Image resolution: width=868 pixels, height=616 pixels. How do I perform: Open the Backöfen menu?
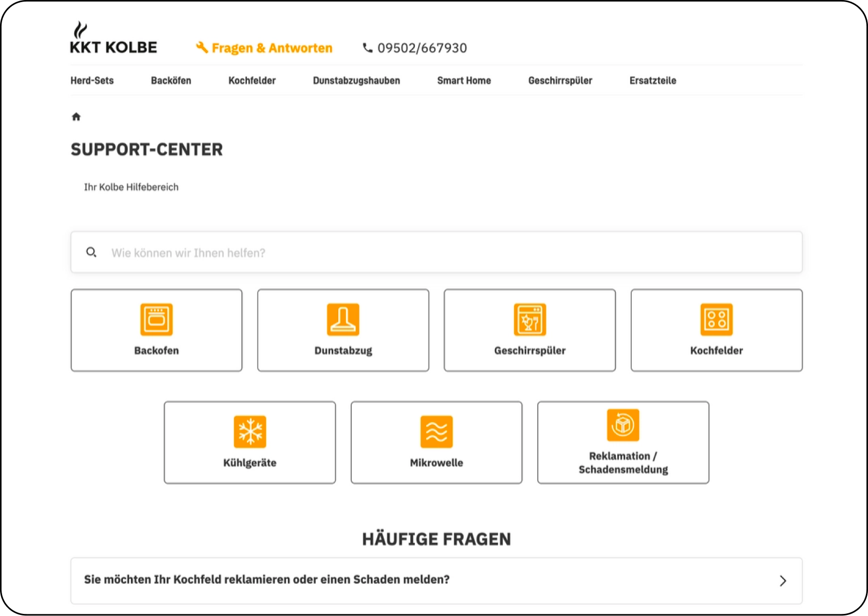(x=171, y=81)
